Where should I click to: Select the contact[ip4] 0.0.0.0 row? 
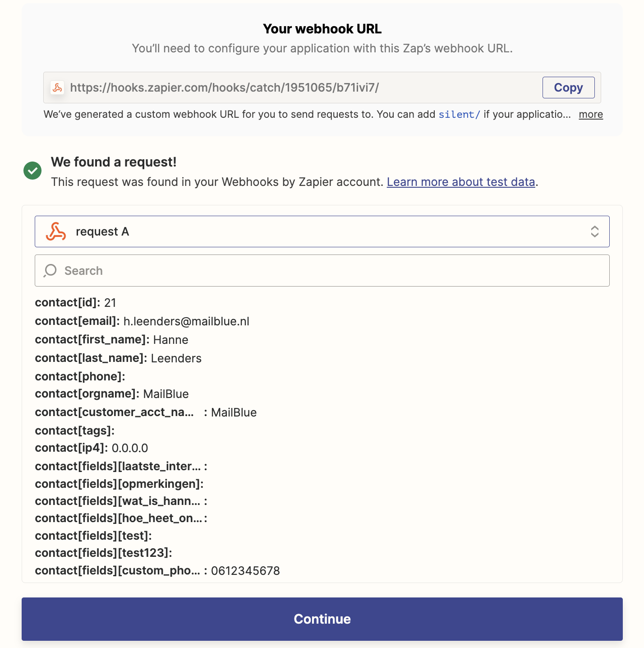tap(92, 448)
